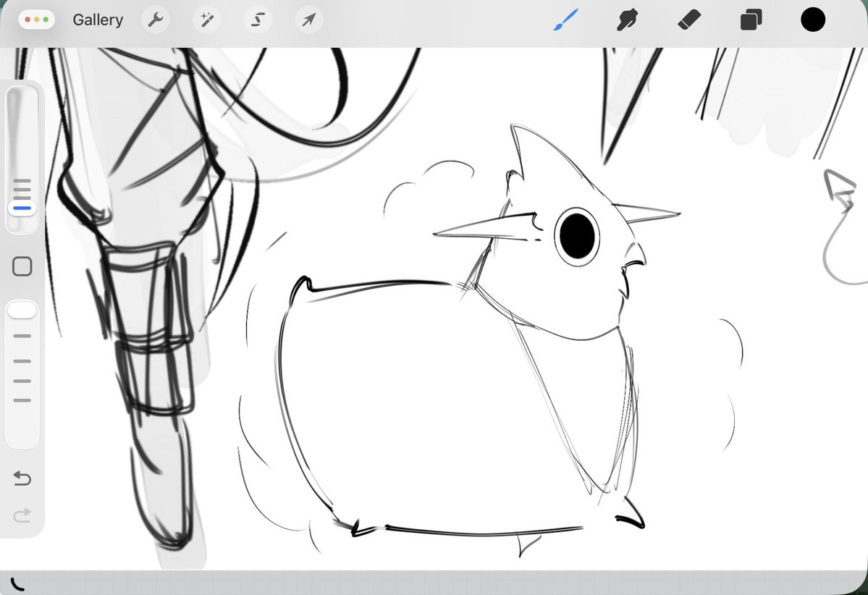Select the Paint brush tool
The image size is (868, 595).
565,20
